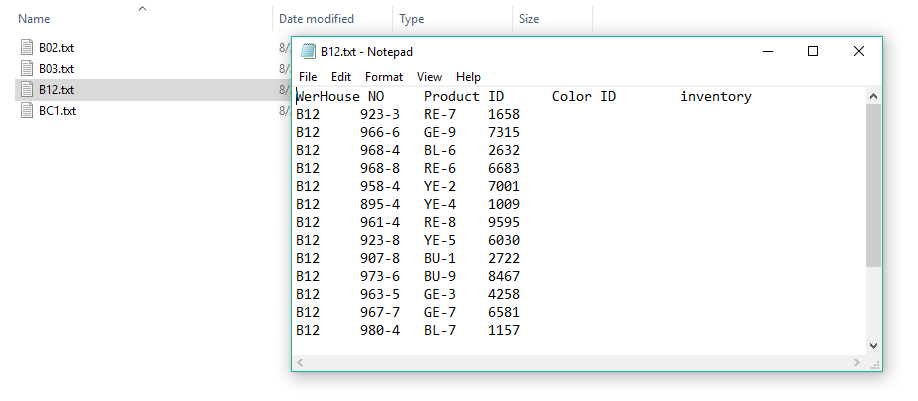
Task: Click the color ID RE-8
Action: (x=440, y=222)
